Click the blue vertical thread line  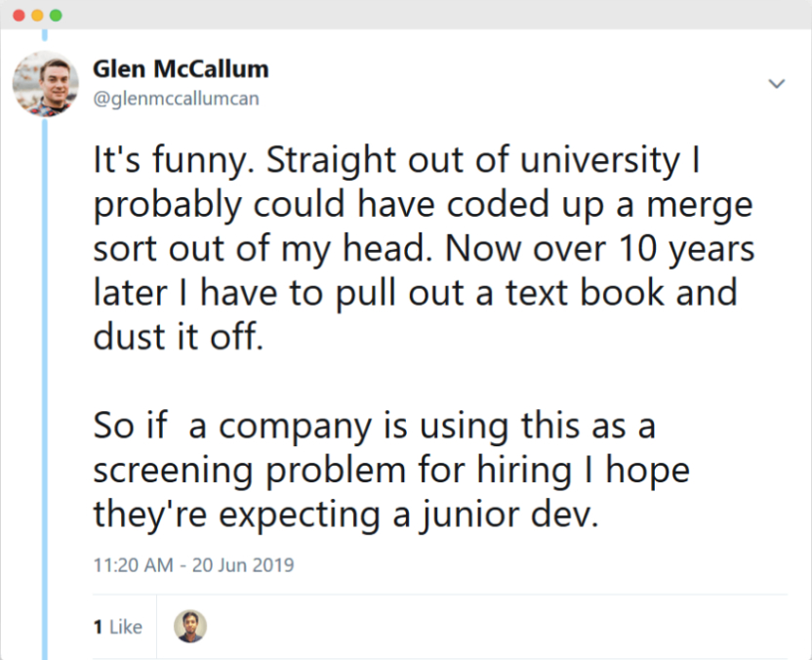pyautogui.click(x=44, y=391)
